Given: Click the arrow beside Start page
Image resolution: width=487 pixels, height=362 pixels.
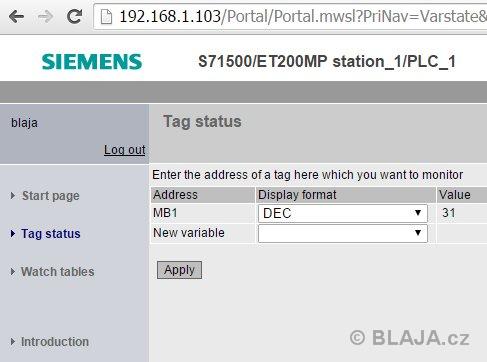Looking at the screenshot, I should 13,196.
